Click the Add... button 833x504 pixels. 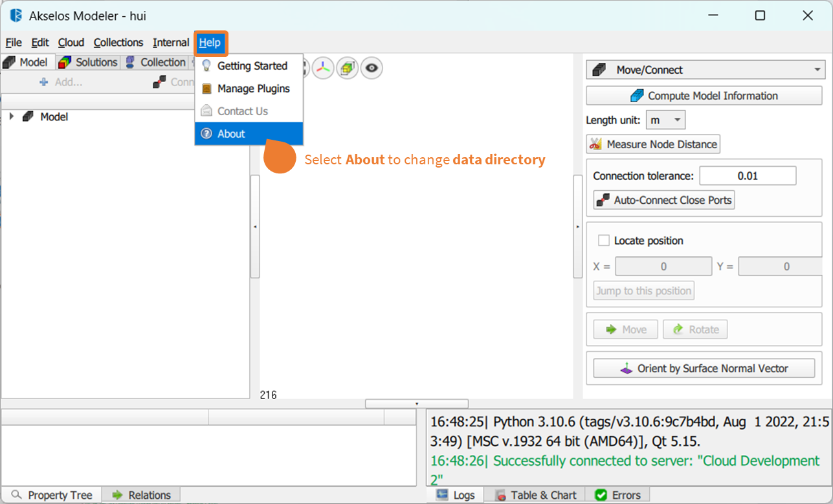click(x=61, y=82)
